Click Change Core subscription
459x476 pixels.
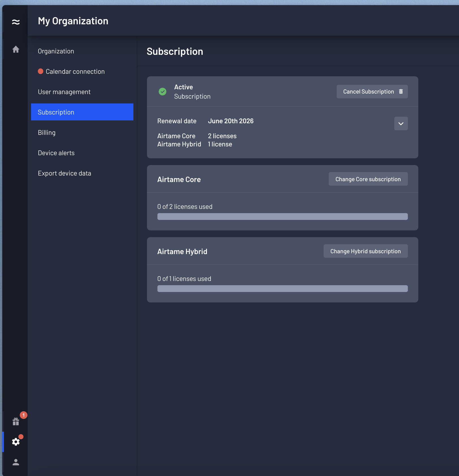368,179
